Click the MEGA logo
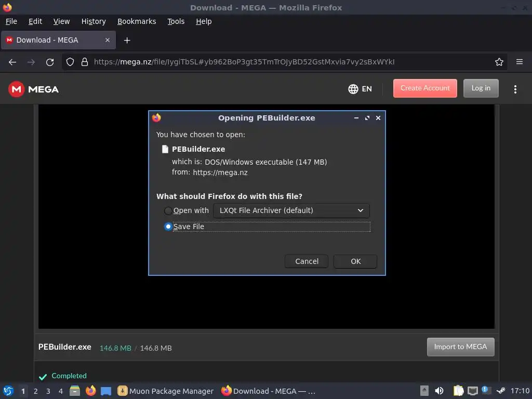Image resolution: width=532 pixels, height=399 pixels. tap(34, 89)
